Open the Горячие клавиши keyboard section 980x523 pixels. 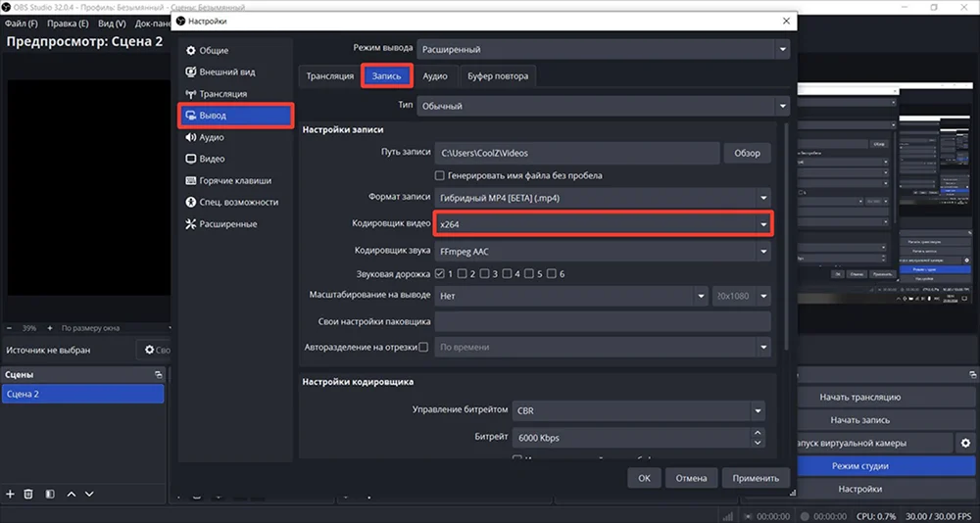pyautogui.click(x=235, y=180)
